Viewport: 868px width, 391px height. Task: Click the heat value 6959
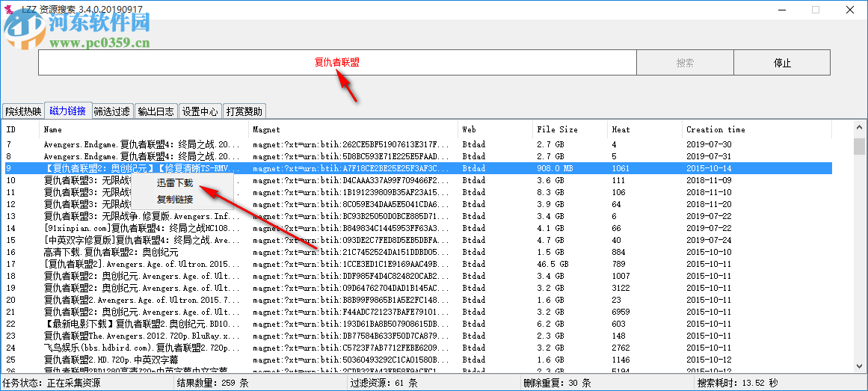point(621,312)
